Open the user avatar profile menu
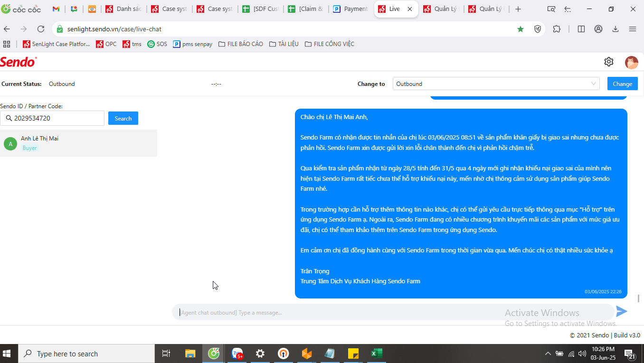Screen dimensions: 644x363 [631, 62]
